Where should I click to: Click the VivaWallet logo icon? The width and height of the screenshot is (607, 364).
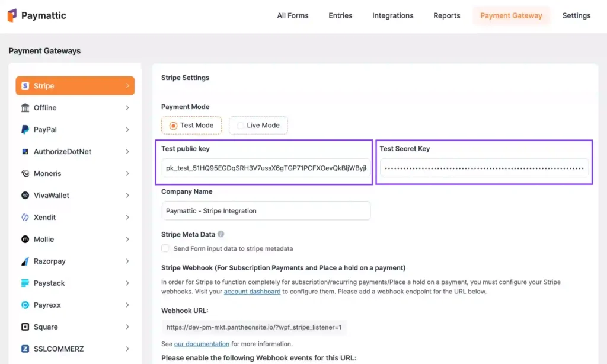tap(25, 195)
